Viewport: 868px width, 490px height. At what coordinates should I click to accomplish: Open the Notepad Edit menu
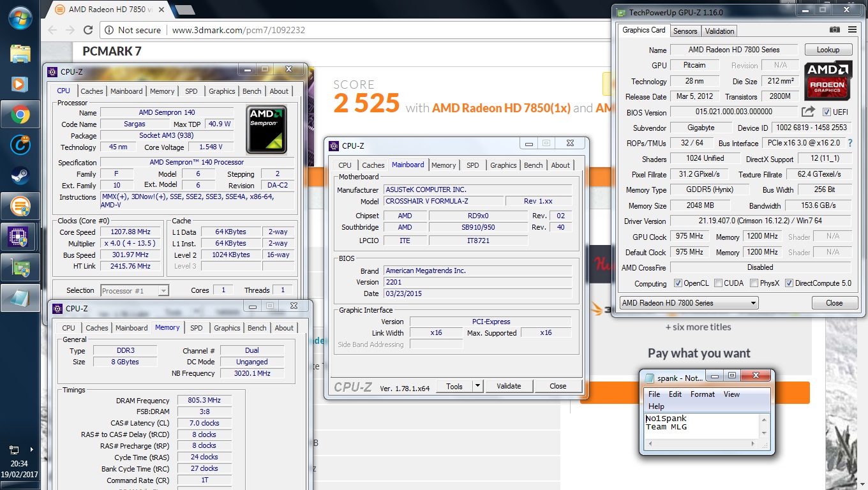point(675,394)
